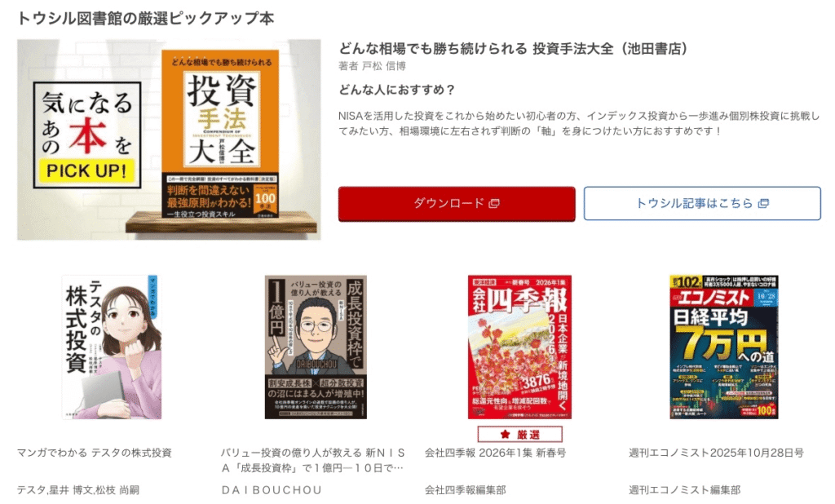Click the red ダウンロード button
The width and height of the screenshot is (835, 504).
(x=457, y=204)
